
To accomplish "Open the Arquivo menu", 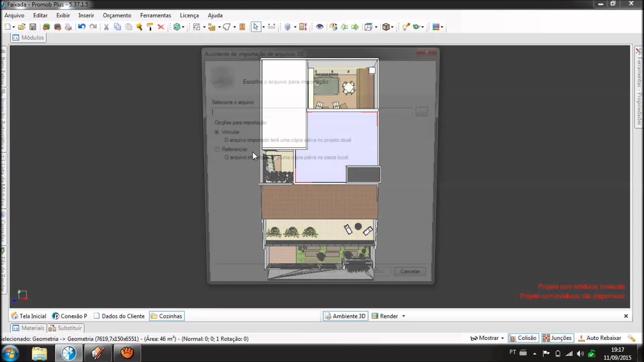I will pyautogui.click(x=15, y=16).
